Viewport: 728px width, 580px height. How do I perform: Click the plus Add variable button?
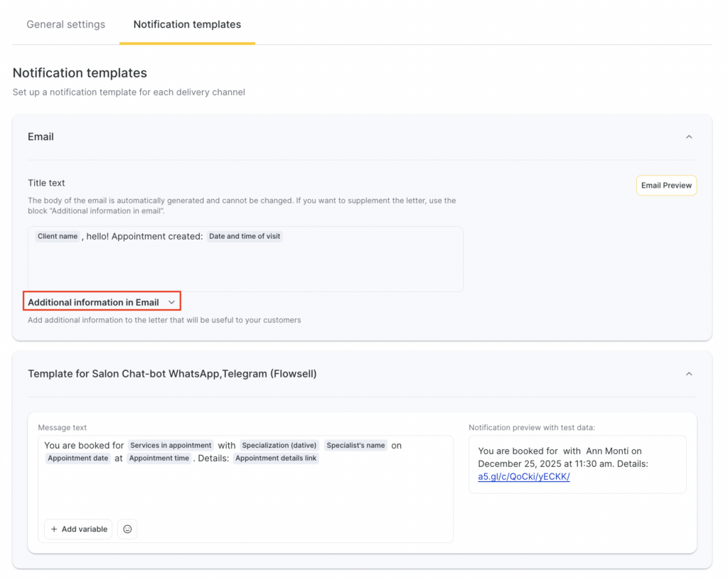pos(78,529)
